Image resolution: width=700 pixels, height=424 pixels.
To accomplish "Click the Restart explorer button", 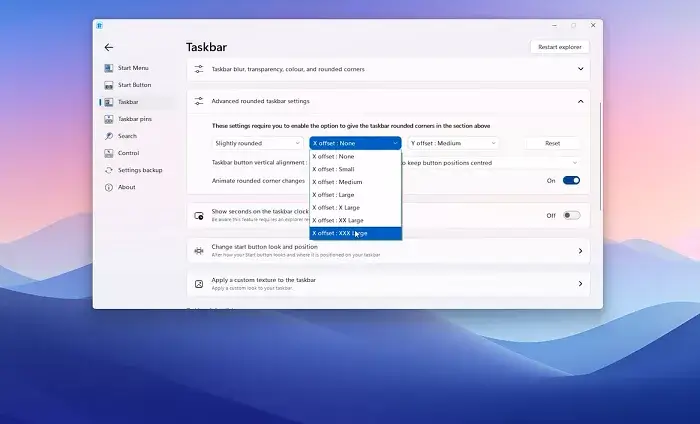I will pyautogui.click(x=559, y=47).
